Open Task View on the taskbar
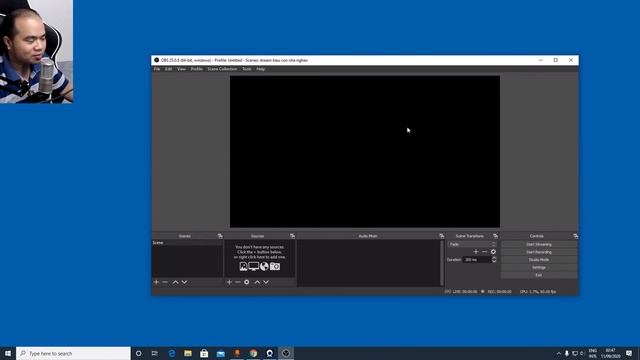The height and width of the screenshot is (360, 640). coord(155,353)
